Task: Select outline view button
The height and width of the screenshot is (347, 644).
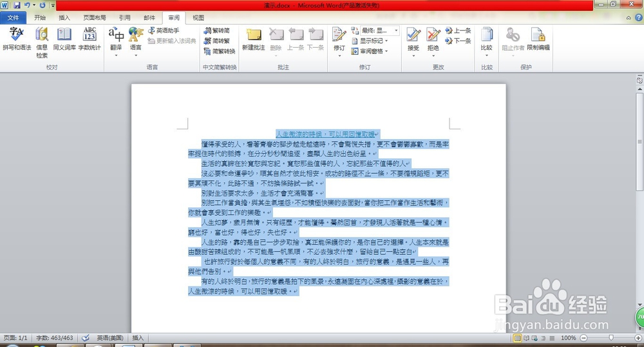Action: pyautogui.click(x=544, y=338)
